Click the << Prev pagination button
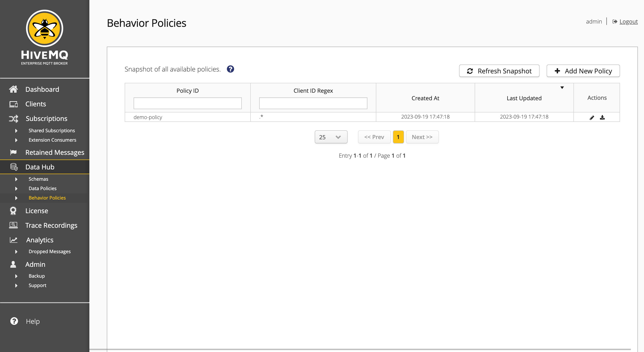Screen dimensions: 644x352 374,137
